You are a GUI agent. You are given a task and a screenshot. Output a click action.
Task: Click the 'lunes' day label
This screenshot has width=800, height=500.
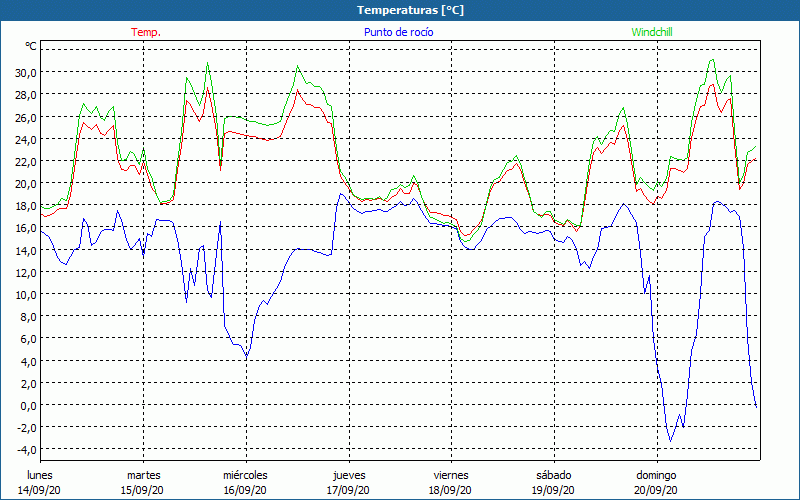click(x=40, y=475)
